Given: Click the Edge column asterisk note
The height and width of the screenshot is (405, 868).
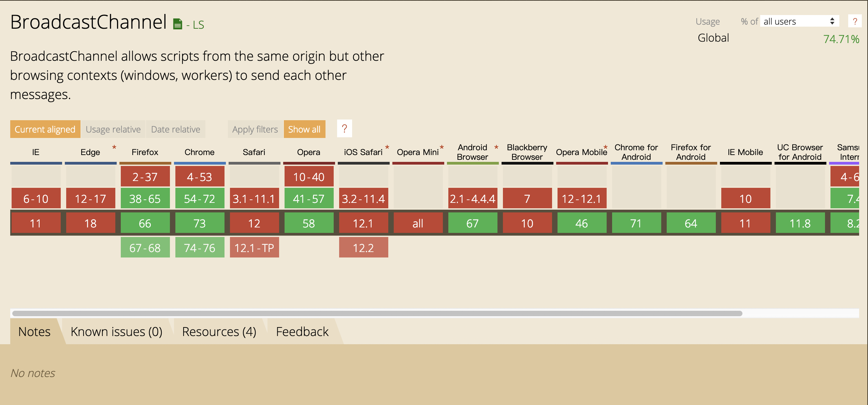Looking at the screenshot, I should click(114, 147).
